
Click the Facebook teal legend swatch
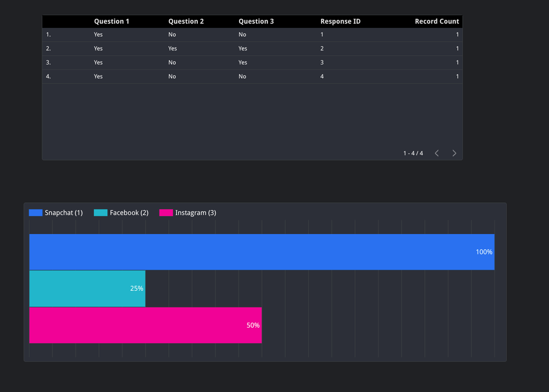pos(101,213)
